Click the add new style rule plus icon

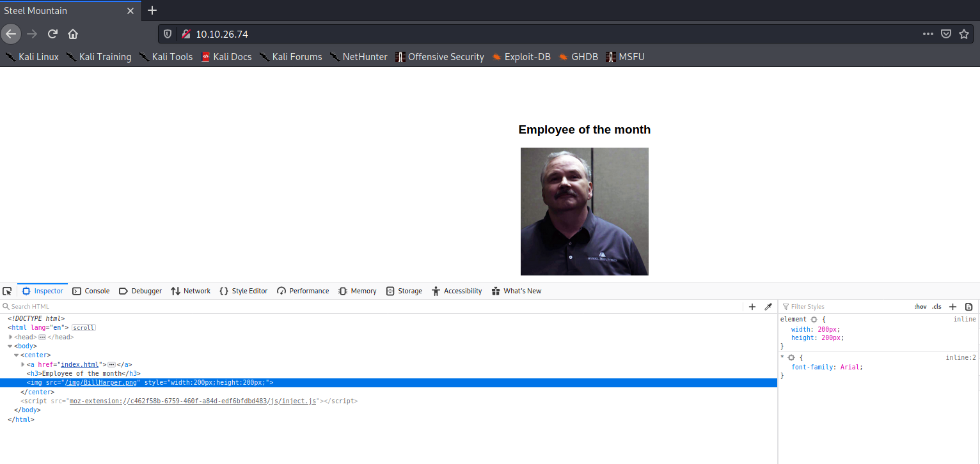tap(952, 307)
